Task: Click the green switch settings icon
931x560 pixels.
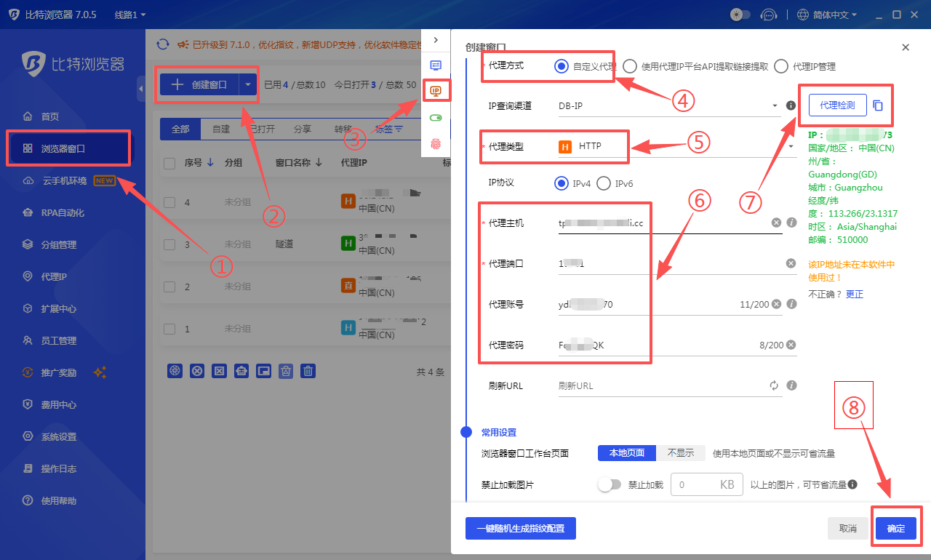Action: pyautogui.click(x=436, y=117)
